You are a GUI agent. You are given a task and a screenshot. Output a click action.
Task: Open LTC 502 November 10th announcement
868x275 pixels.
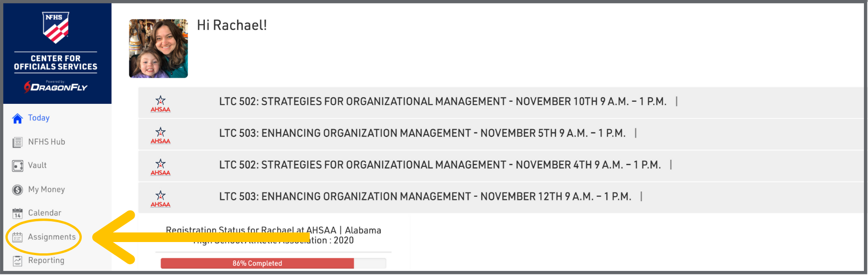tap(443, 102)
